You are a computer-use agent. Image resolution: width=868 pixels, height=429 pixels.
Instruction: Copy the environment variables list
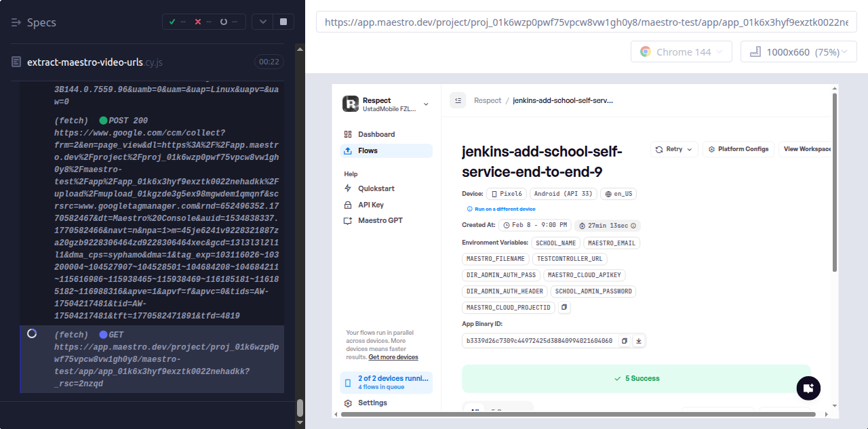coord(564,308)
